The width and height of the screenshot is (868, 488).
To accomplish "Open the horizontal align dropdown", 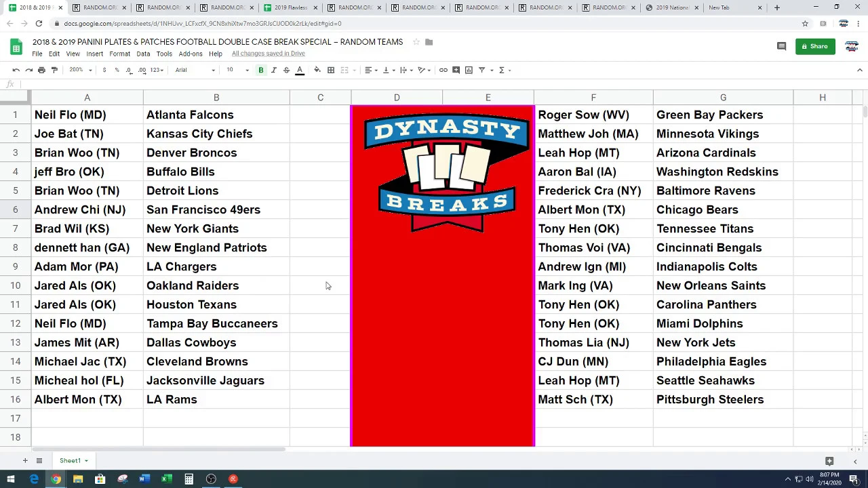I will point(370,70).
